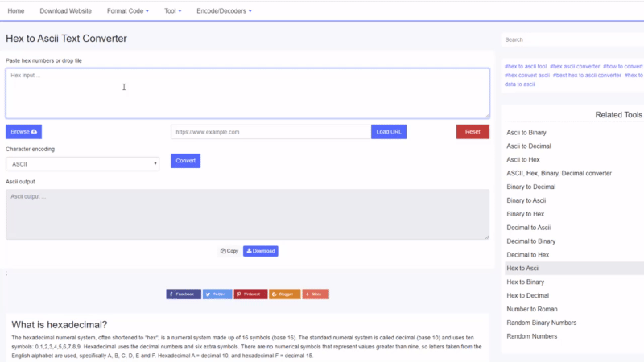Click Browse upload file button

pyautogui.click(x=23, y=131)
